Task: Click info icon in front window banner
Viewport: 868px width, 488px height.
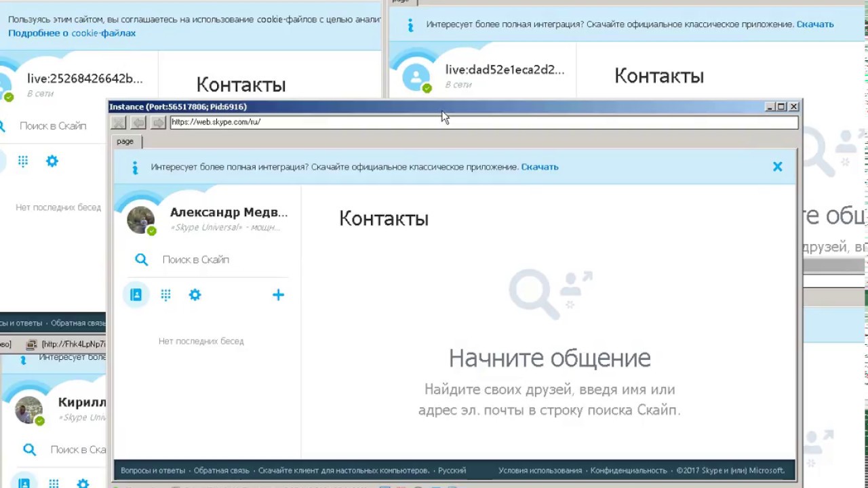Action: tap(135, 167)
